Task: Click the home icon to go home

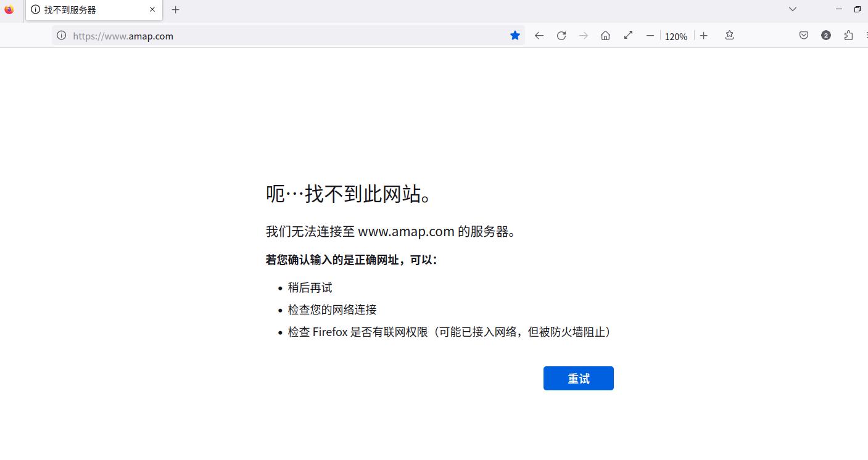Action: pos(605,35)
